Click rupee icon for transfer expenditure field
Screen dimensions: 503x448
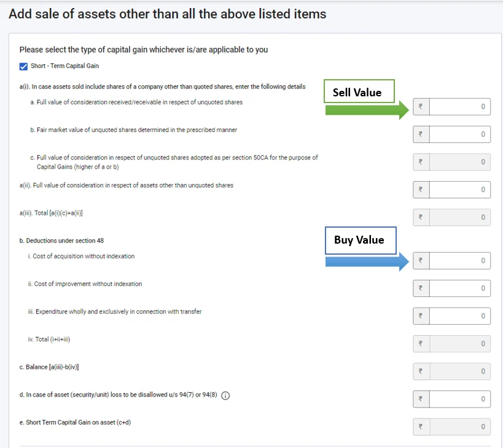(x=421, y=316)
